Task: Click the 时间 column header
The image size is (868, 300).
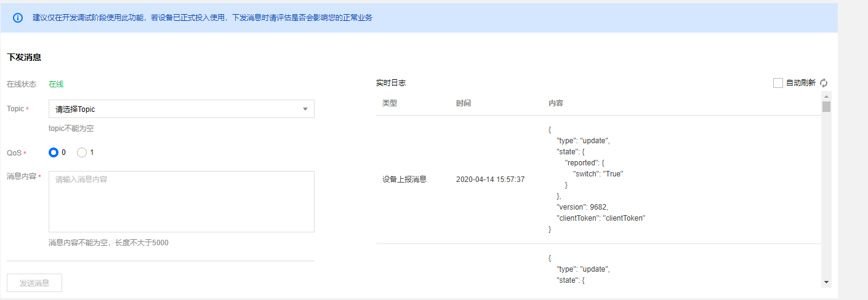Action: tap(464, 103)
